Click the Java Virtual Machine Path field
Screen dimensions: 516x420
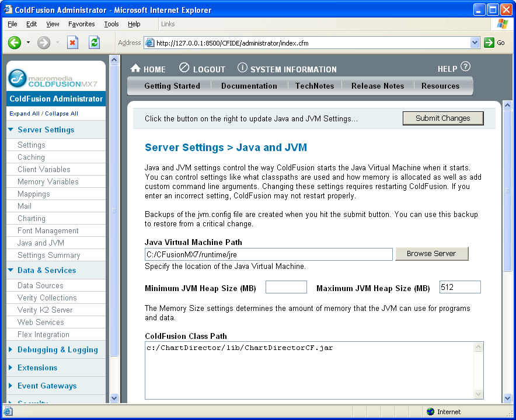click(x=269, y=254)
